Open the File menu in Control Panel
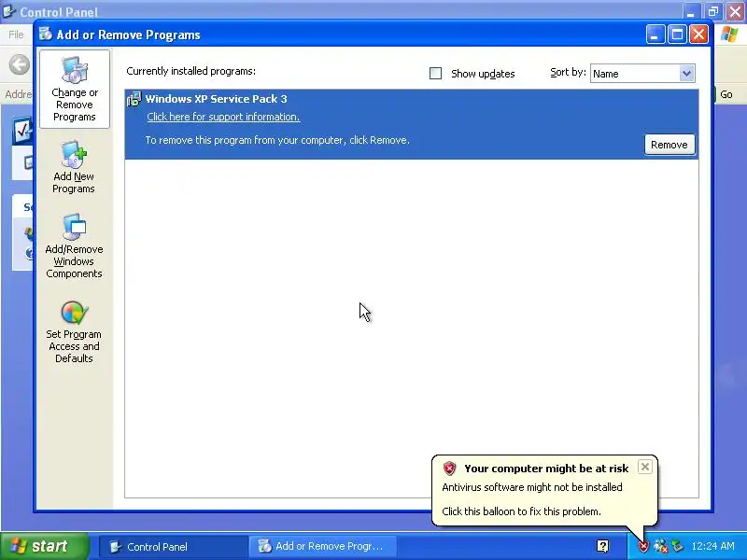Viewport: 747px width, 560px height. (x=16, y=35)
